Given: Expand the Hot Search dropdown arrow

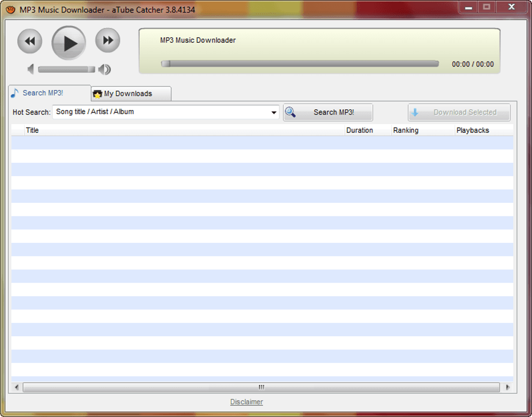Looking at the screenshot, I should pyautogui.click(x=273, y=112).
